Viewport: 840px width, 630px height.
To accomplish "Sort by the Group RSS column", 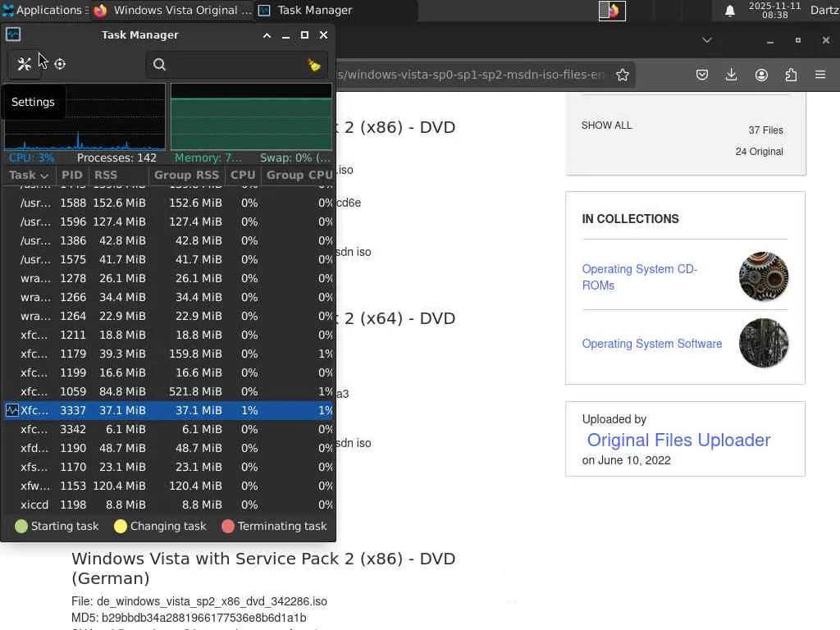I will 186,176.
